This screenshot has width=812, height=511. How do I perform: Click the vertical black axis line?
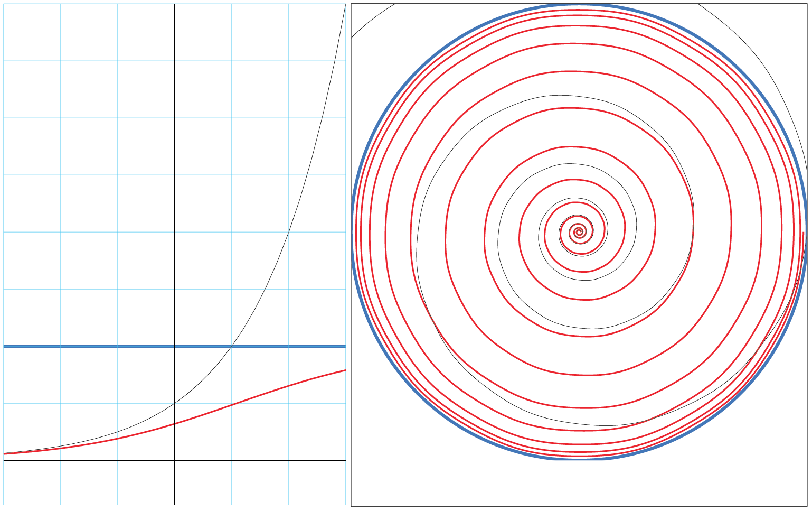[174, 211]
